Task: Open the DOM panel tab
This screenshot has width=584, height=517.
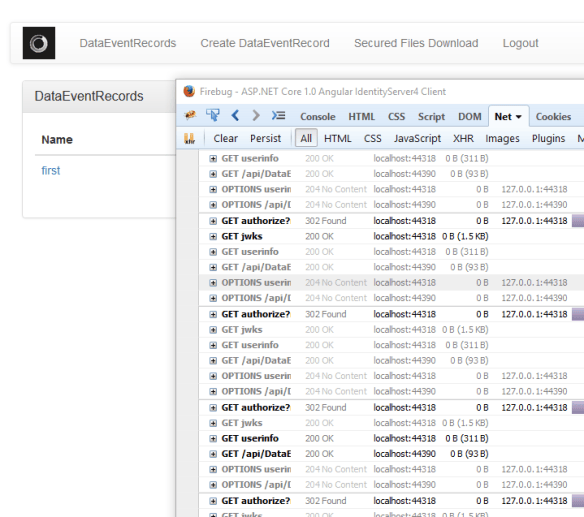Action: coord(470,117)
